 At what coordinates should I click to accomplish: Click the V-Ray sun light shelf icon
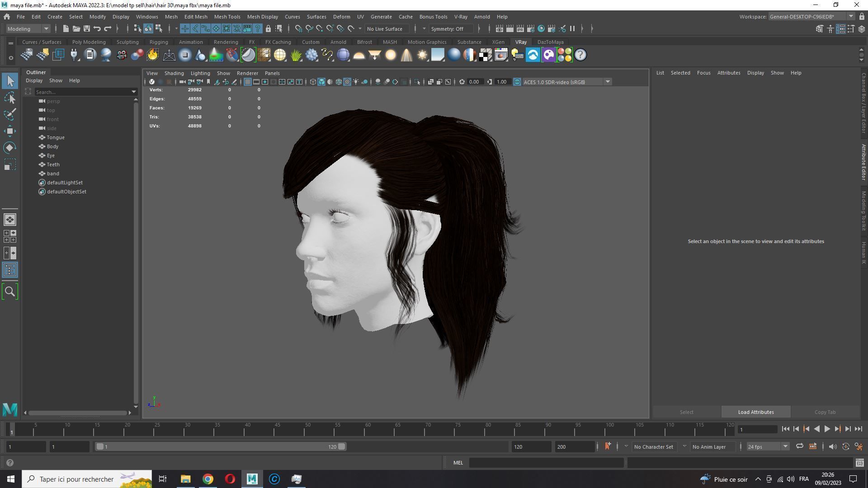(422, 55)
